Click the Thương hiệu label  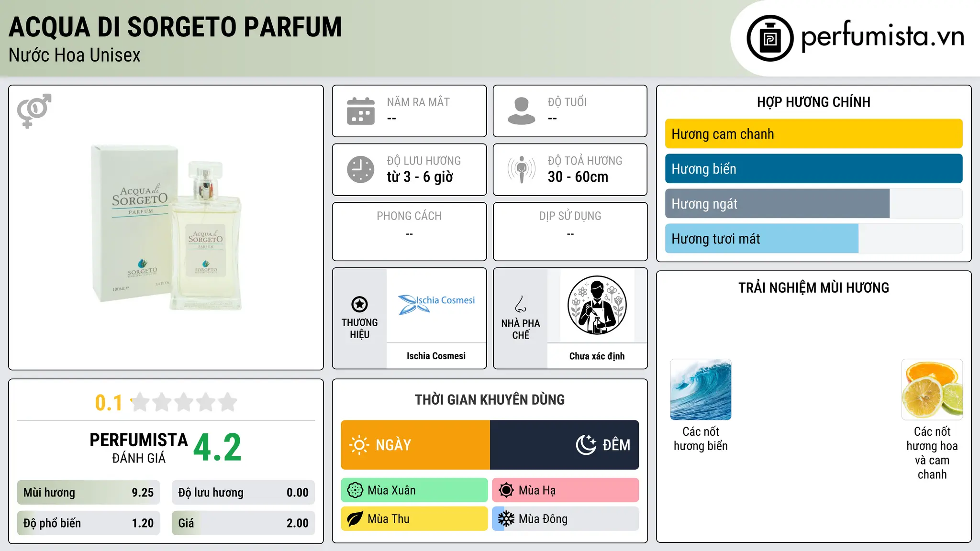point(359,329)
